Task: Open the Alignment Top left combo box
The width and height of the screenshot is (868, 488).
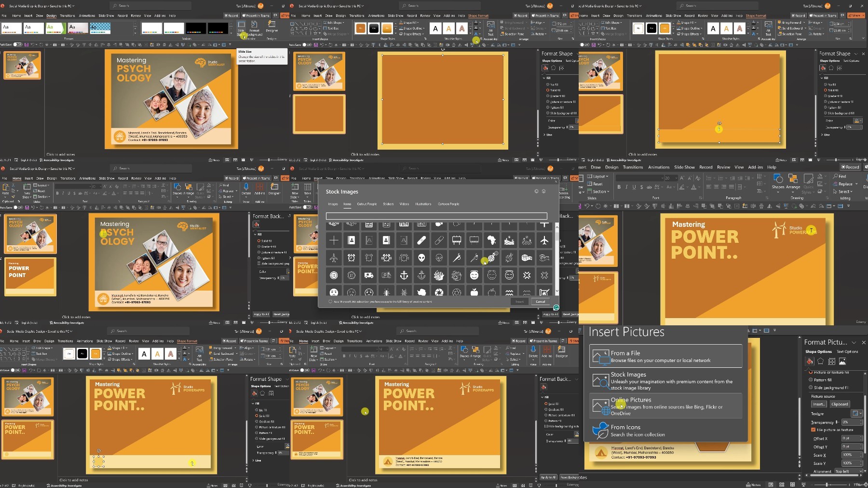Action: point(848,471)
